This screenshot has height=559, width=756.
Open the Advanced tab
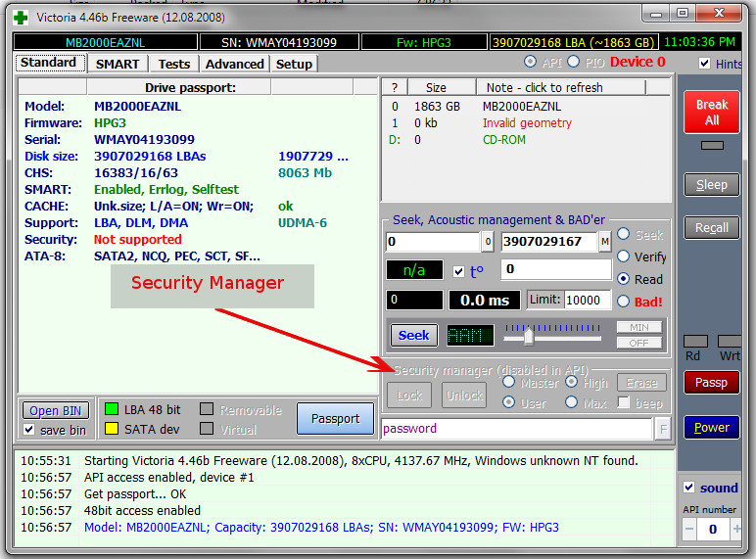tap(234, 64)
